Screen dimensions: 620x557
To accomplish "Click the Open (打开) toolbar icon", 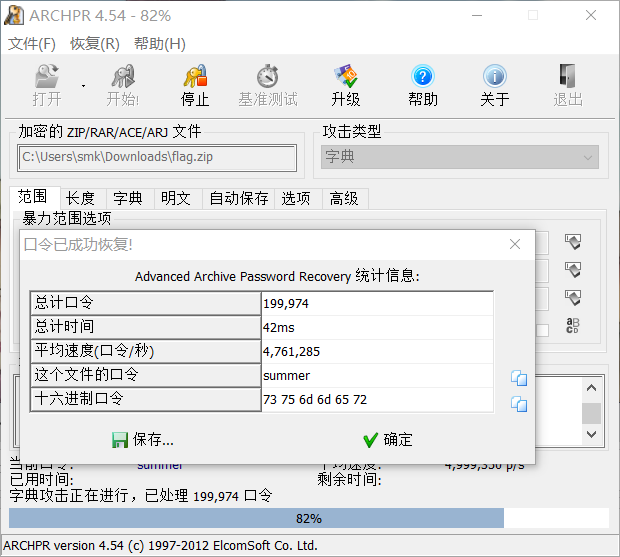I will pyautogui.click(x=47, y=76).
